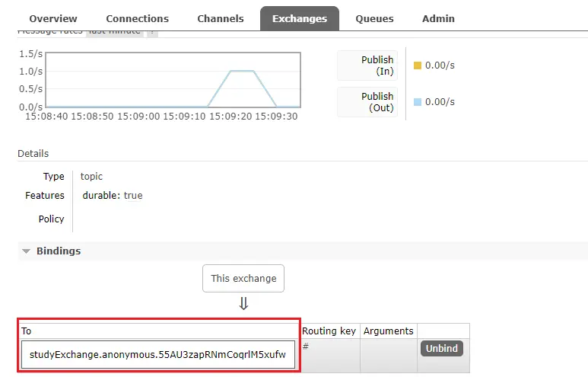Click the Unbind button
The image size is (588, 377).
tap(442, 349)
